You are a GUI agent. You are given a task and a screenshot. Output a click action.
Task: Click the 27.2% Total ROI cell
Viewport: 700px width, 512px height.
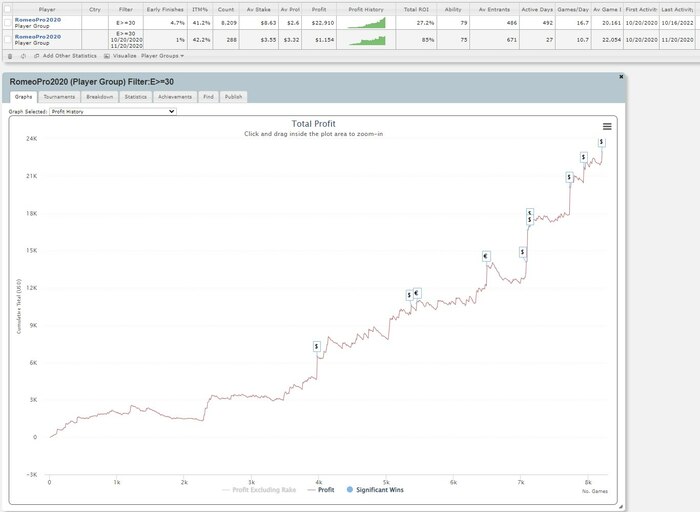(416, 23)
